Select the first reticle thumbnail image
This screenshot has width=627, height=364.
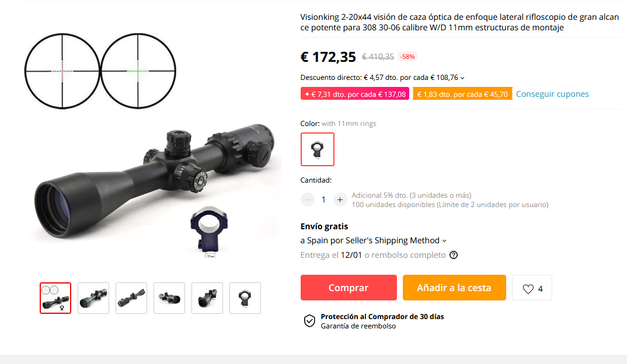[x=55, y=298]
